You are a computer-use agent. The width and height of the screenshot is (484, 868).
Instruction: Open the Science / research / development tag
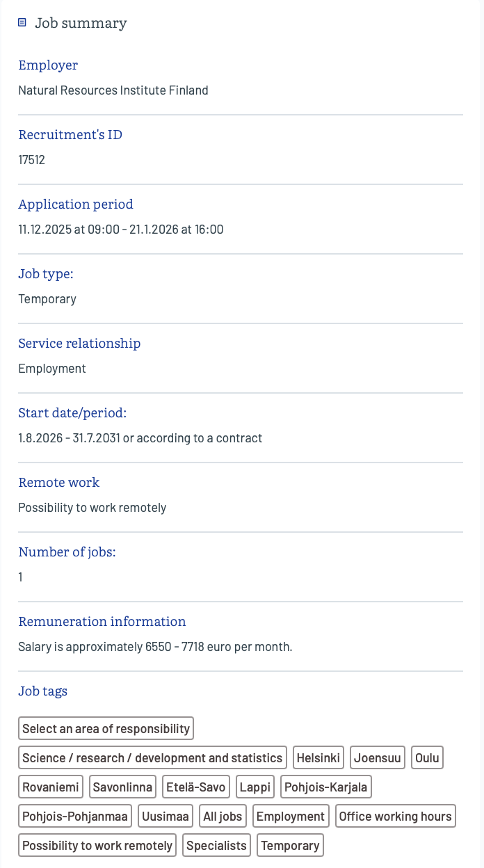pyautogui.click(x=152, y=758)
